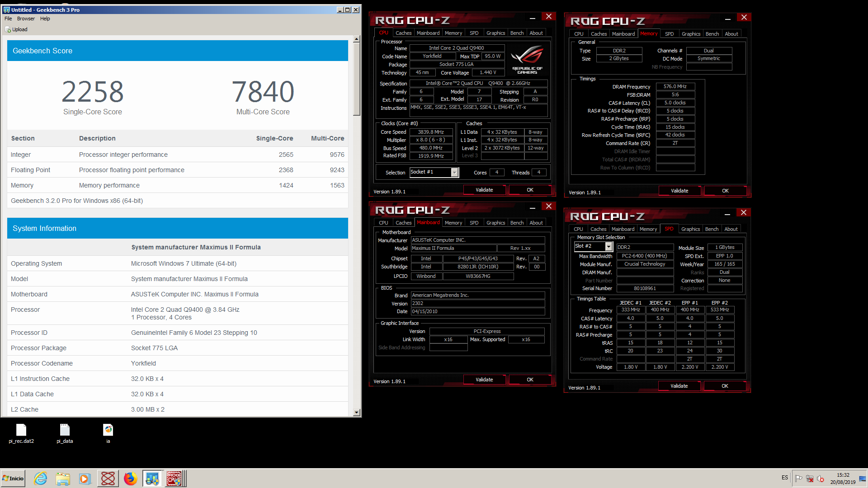Click the 7840 Multi-Core Score value

coord(263,92)
